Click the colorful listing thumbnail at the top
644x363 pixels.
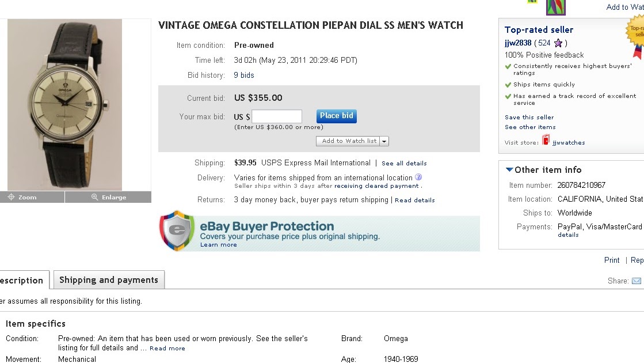[556, 7]
